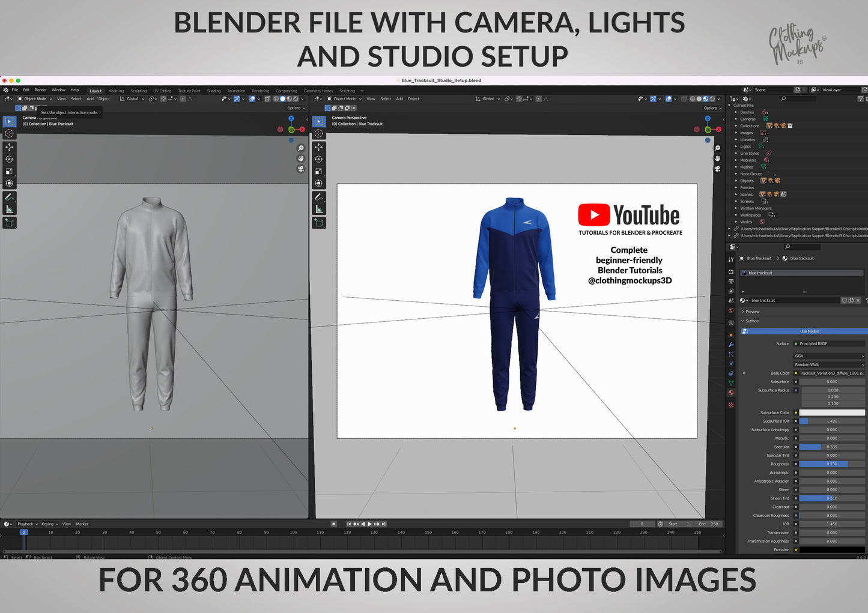Select the Move tool in right viewport
Viewport: 868px width, 613px height.
pyautogui.click(x=319, y=147)
